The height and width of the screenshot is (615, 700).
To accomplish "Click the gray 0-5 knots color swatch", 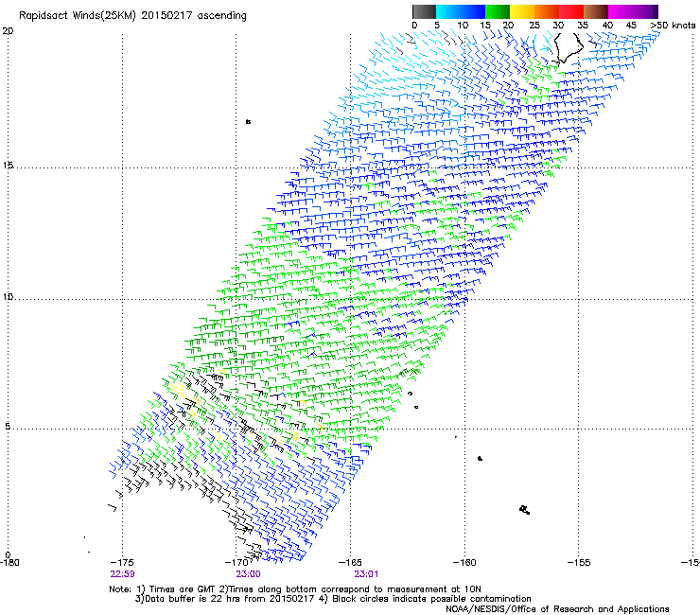I will pos(424,11).
